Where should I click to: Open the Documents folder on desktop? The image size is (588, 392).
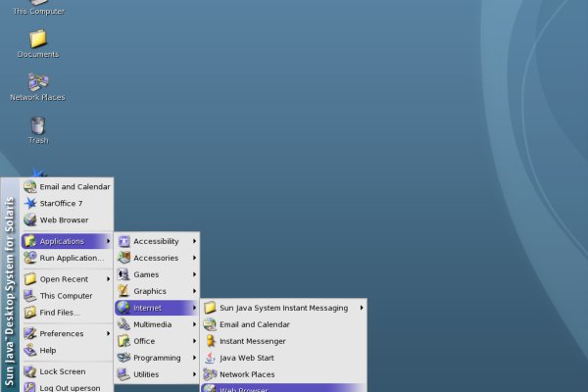point(37,40)
